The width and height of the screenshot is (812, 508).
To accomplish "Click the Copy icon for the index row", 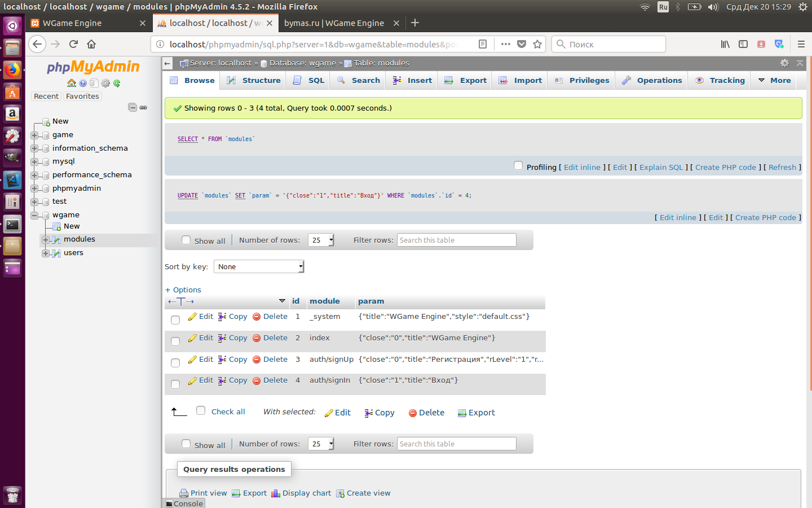I will 222,338.
